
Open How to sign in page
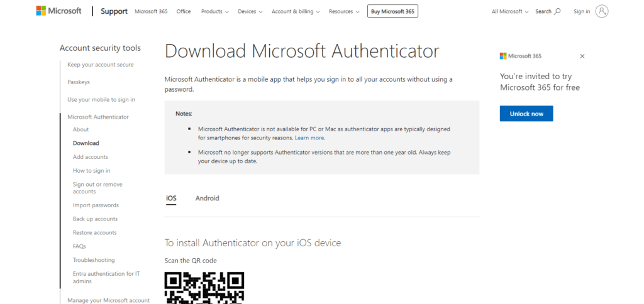(92, 171)
